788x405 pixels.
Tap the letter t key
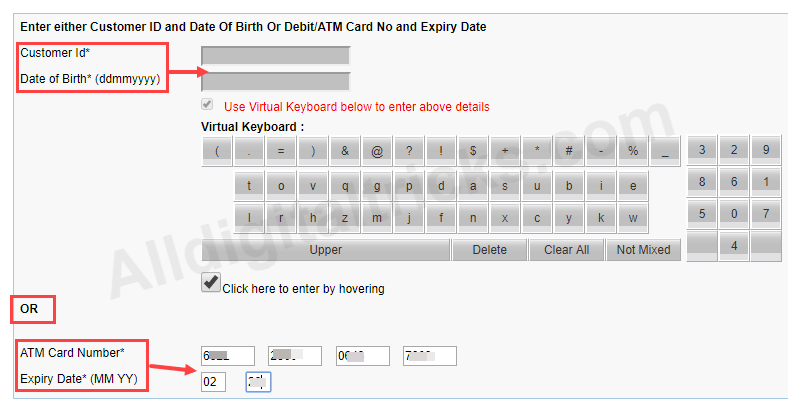tap(249, 186)
